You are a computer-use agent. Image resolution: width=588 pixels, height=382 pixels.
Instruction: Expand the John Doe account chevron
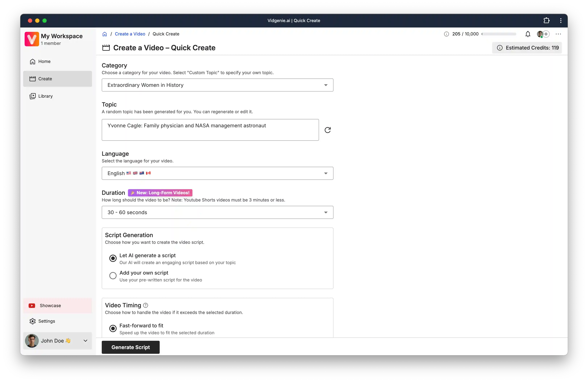click(x=85, y=341)
